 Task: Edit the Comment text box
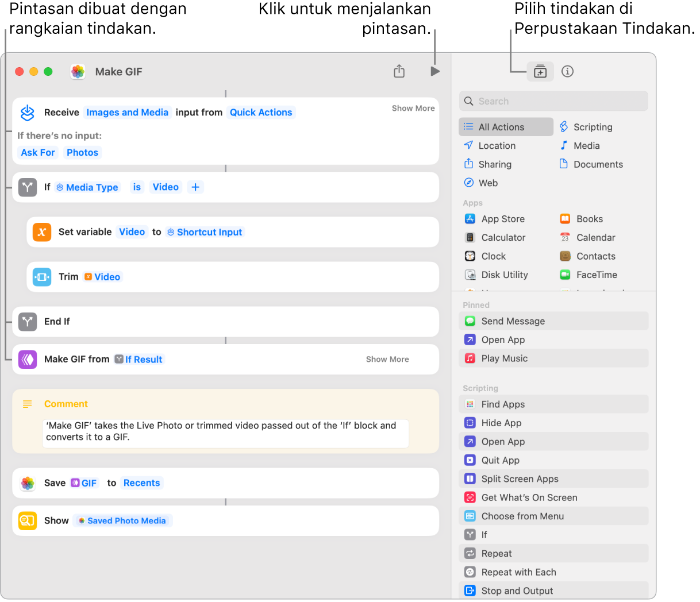[226, 433]
